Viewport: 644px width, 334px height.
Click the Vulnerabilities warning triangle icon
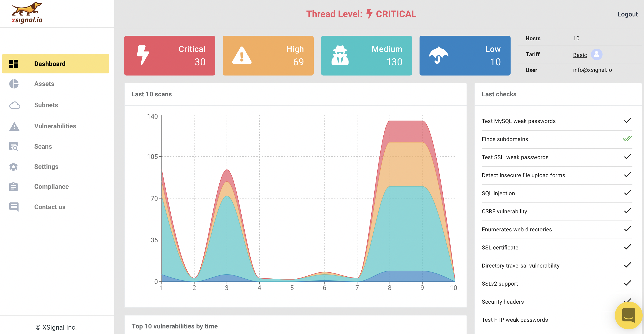click(14, 126)
